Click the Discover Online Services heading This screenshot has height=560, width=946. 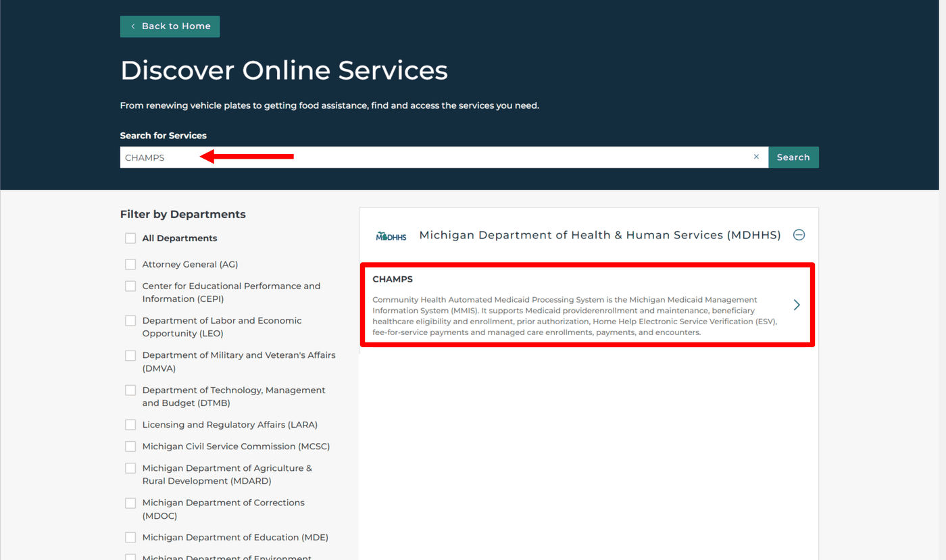pos(284,70)
